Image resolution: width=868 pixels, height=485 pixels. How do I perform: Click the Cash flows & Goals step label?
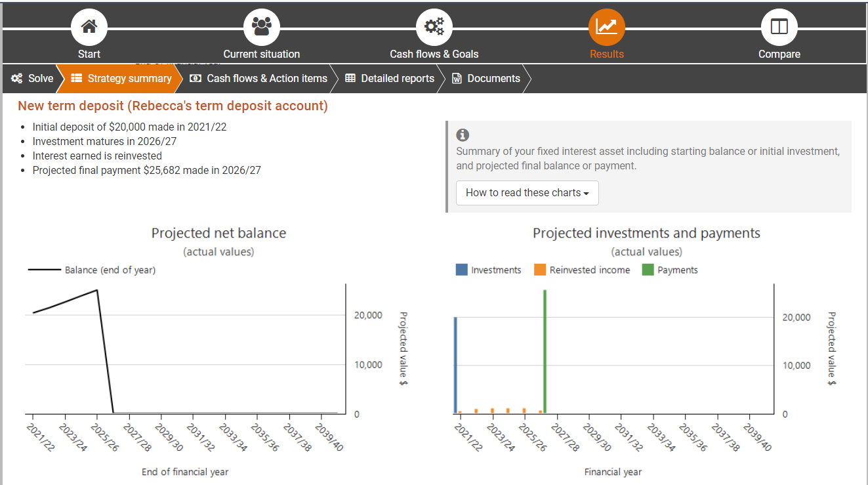point(434,54)
